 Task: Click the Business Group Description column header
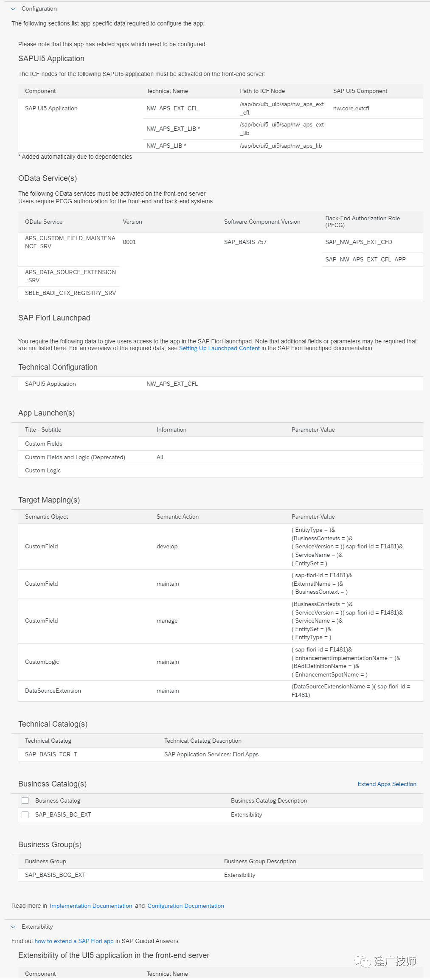tap(260, 861)
